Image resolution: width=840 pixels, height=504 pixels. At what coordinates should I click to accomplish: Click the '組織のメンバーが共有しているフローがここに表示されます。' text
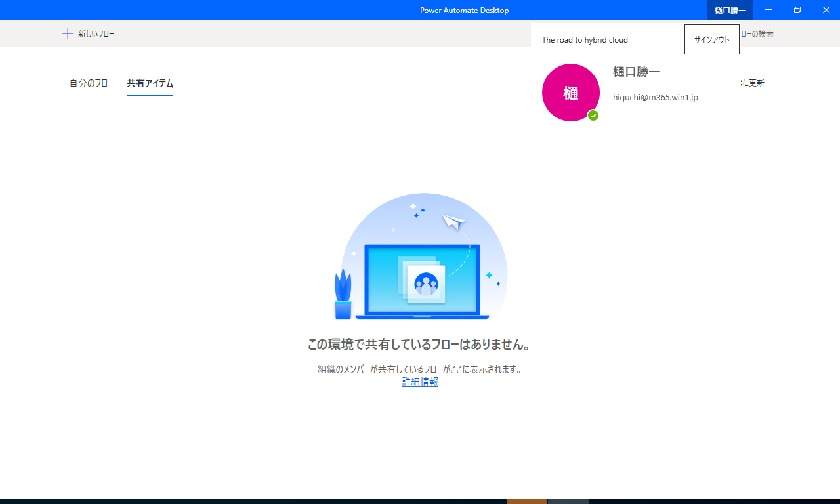(420, 369)
